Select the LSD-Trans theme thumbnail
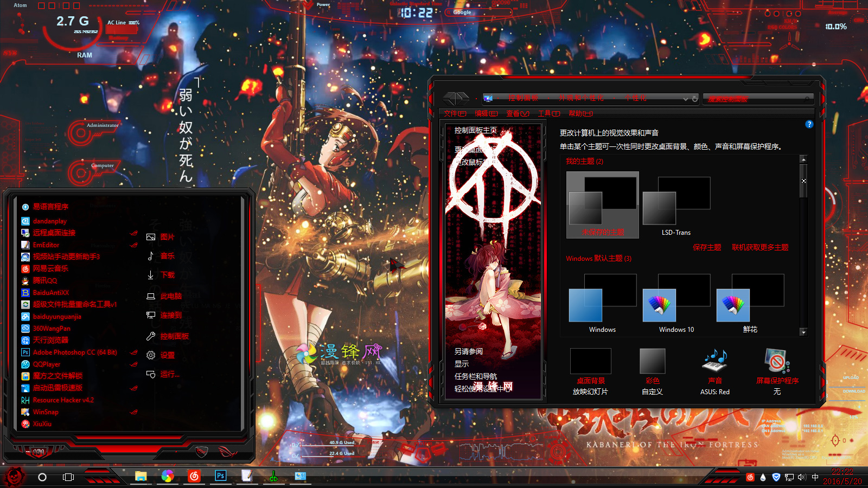The height and width of the screenshot is (488, 868). click(676, 206)
